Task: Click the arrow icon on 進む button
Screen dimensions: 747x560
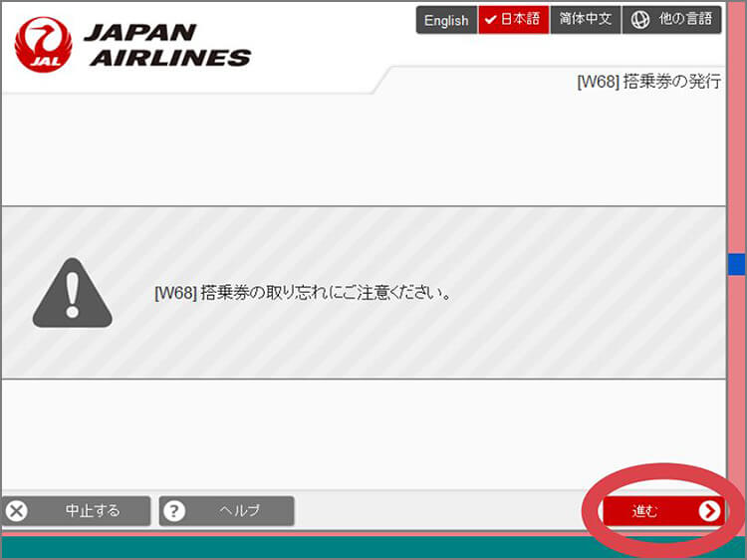Action: 708,511
